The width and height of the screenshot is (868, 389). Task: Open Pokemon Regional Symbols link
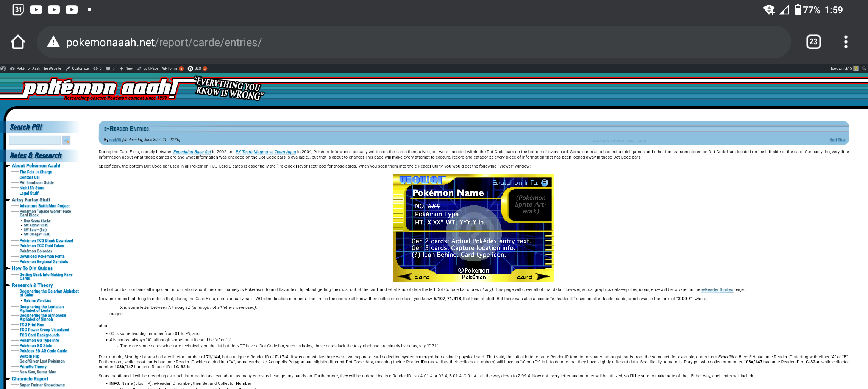[x=44, y=262]
